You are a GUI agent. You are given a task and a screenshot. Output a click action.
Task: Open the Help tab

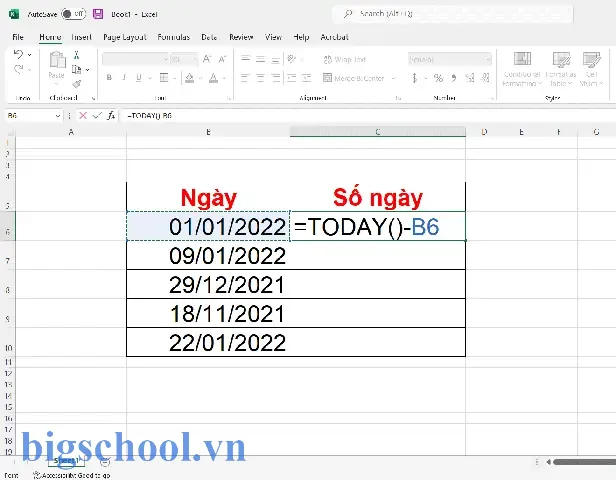(301, 37)
